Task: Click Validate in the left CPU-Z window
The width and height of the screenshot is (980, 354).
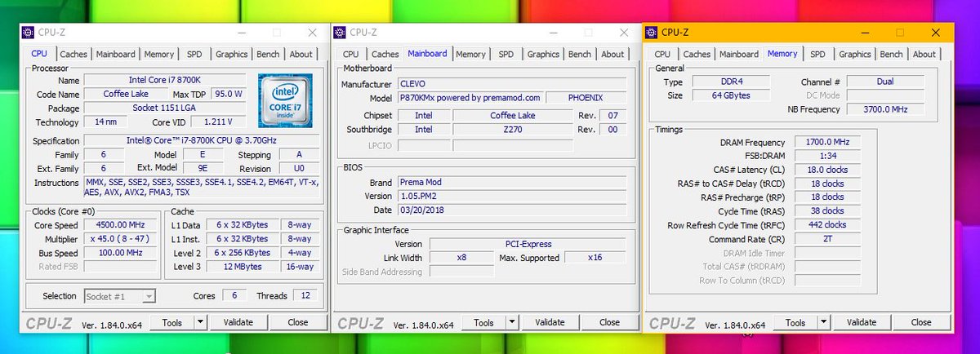Action: click(238, 322)
